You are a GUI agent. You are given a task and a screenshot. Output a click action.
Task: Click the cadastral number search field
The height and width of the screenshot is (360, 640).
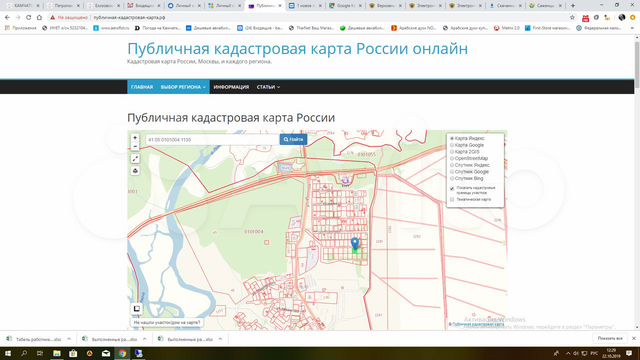pyautogui.click(x=212, y=140)
